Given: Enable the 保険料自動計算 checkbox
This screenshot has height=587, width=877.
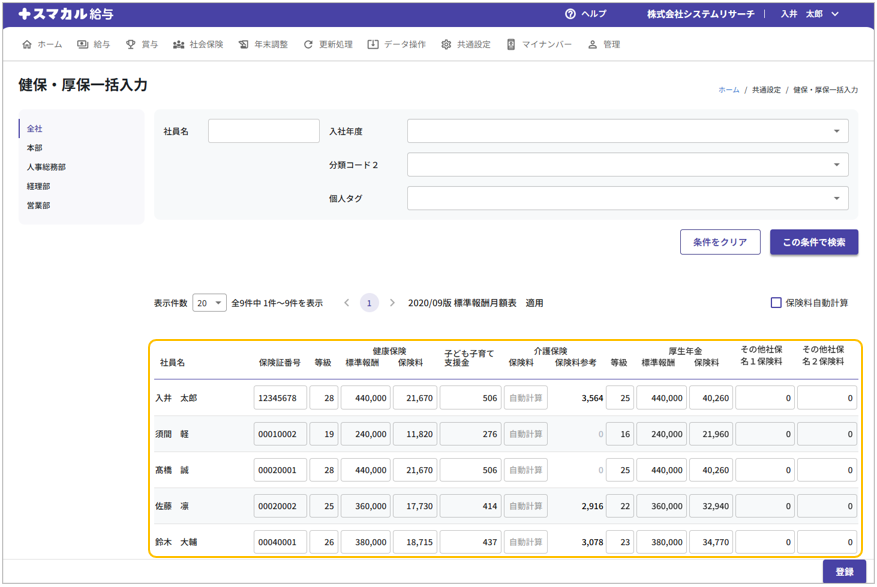Looking at the screenshot, I should point(776,303).
